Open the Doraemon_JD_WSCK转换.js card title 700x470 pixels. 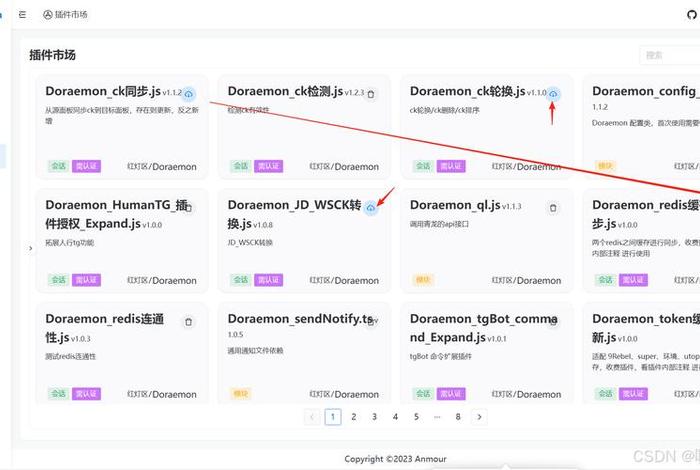click(x=294, y=214)
